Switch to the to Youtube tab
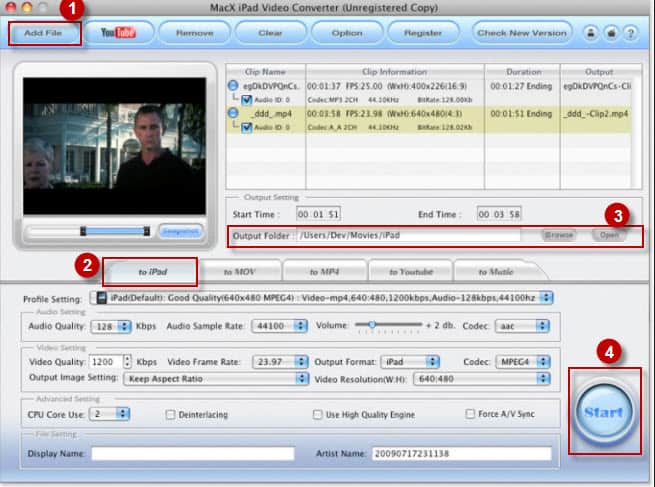Viewport: 655px width, 487px height. [411, 272]
